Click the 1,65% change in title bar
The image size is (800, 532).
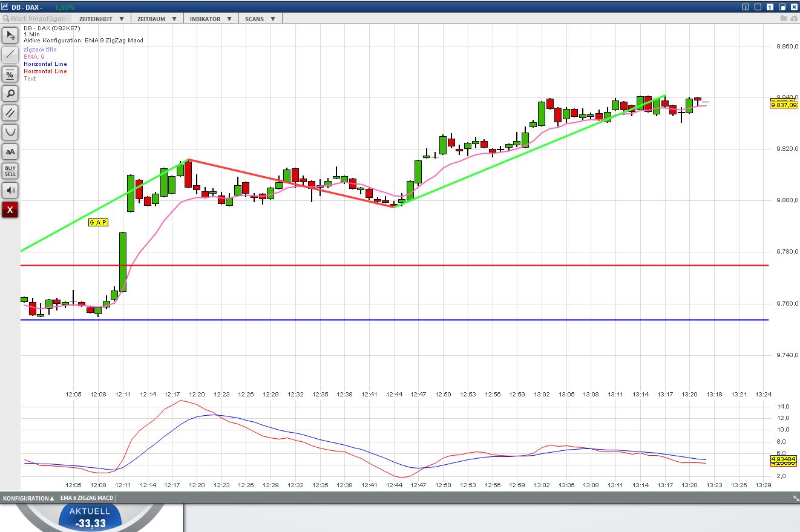(65, 7)
